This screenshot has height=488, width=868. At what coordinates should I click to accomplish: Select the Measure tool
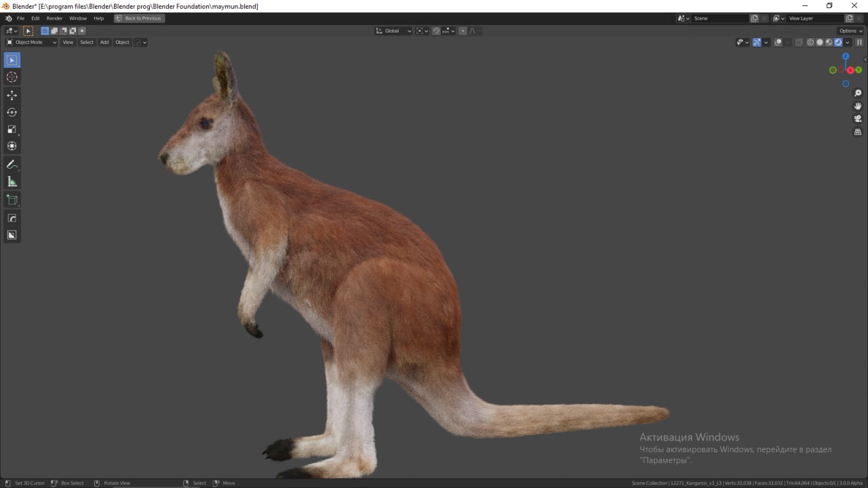coord(12,182)
